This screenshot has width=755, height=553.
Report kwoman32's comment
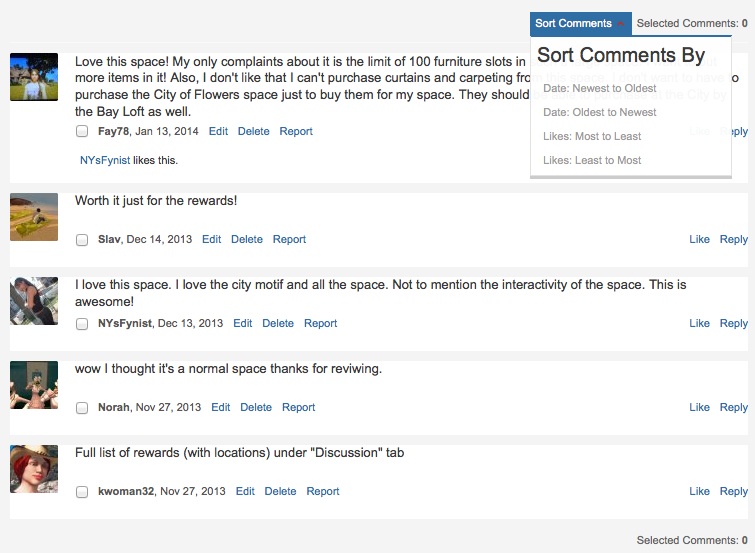pos(323,491)
